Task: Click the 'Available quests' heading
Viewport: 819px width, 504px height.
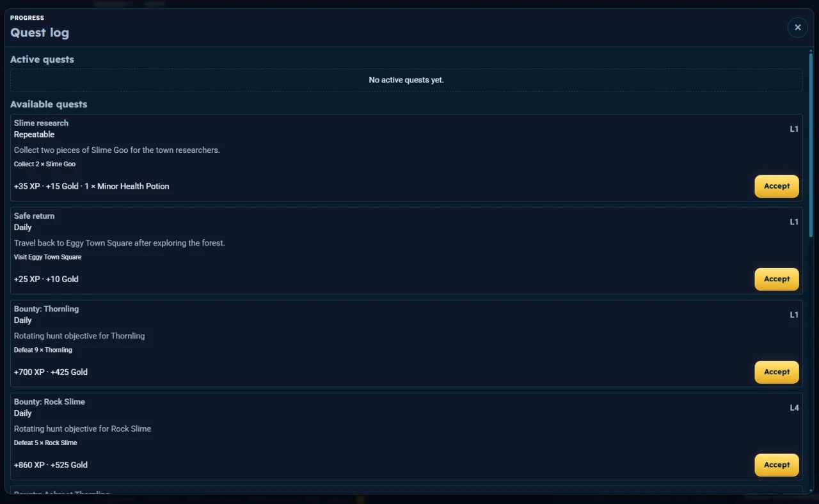Action: (49, 104)
